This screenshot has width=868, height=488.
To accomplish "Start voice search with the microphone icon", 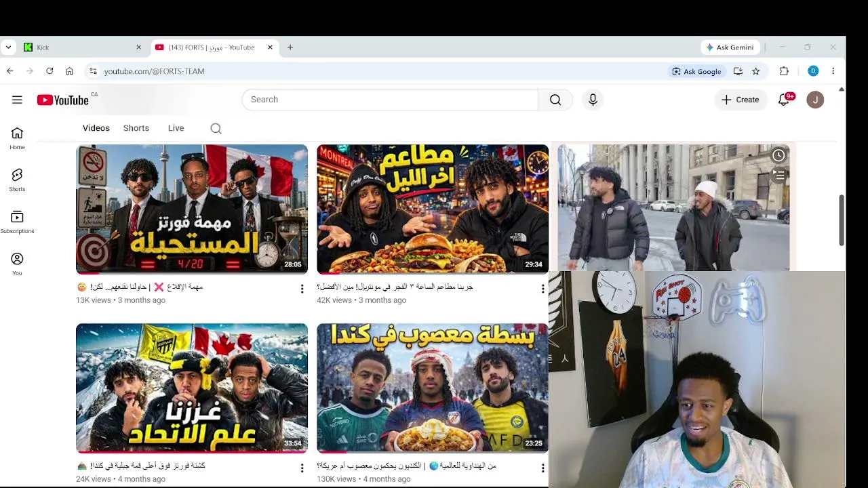I will [x=593, y=100].
